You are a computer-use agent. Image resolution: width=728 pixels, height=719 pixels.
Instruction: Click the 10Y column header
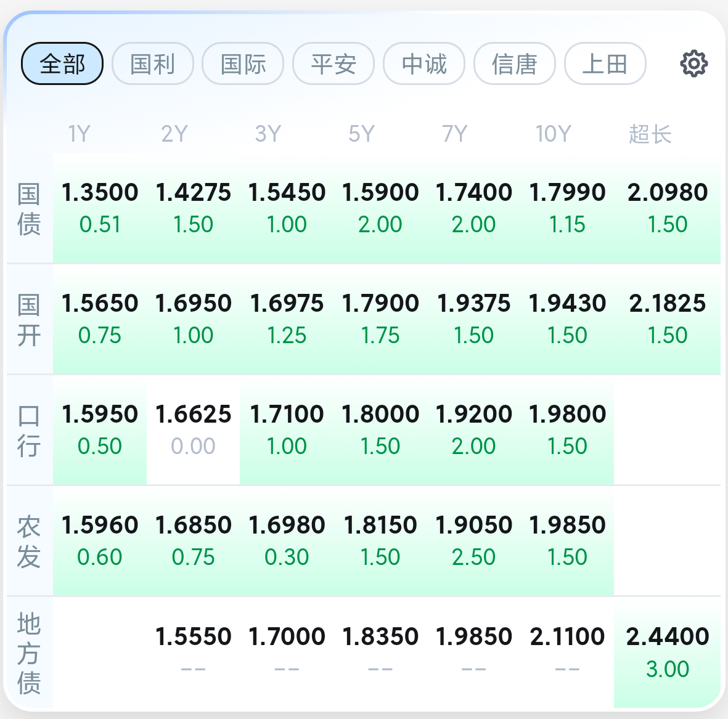pyautogui.click(x=553, y=134)
